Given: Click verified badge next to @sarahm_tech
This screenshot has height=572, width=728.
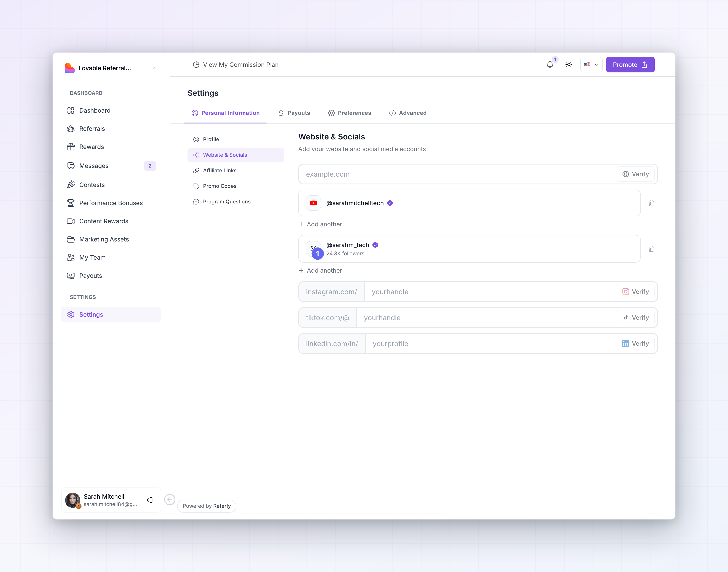Looking at the screenshot, I should pyautogui.click(x=375, y=245).
